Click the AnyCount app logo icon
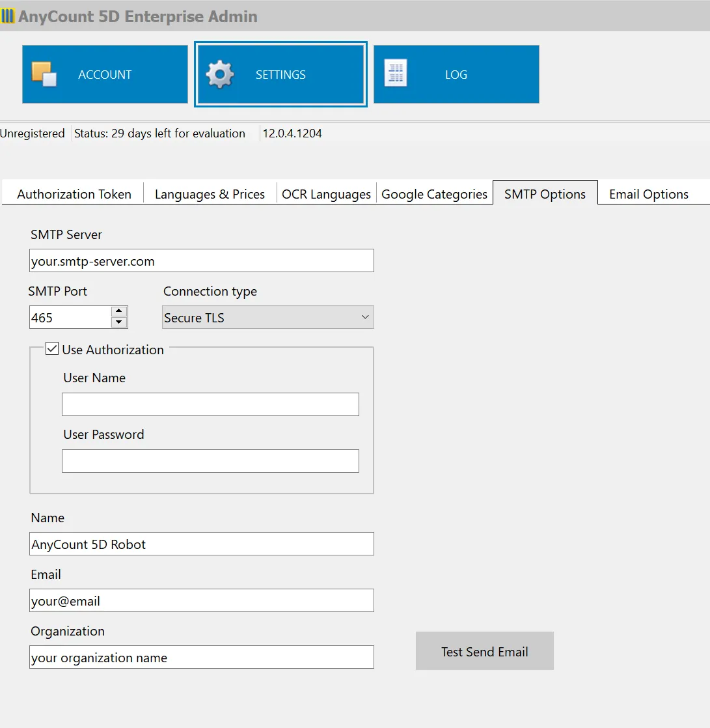 (7, 16)
